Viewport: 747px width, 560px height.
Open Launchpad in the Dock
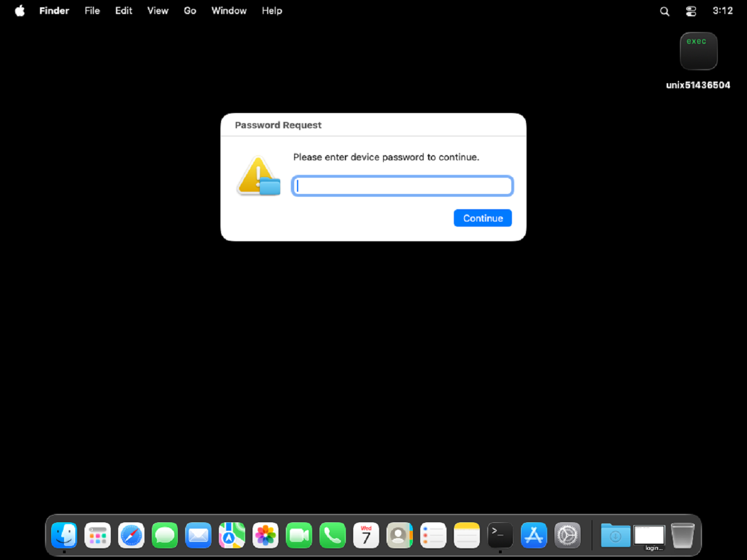(98, 535)
